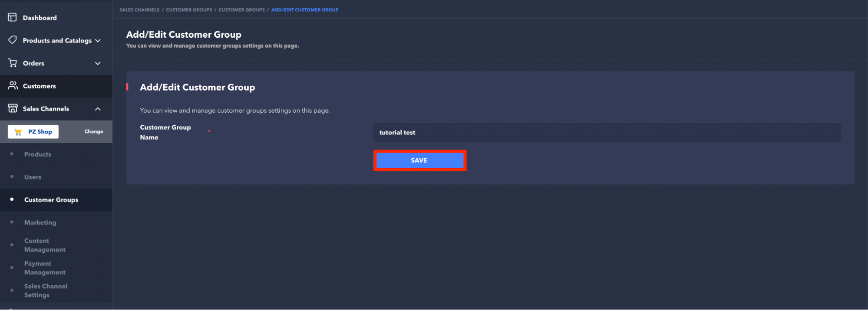
Task: Open the Users submenu item
Action: pyautogui.click(x=33, y=177)
